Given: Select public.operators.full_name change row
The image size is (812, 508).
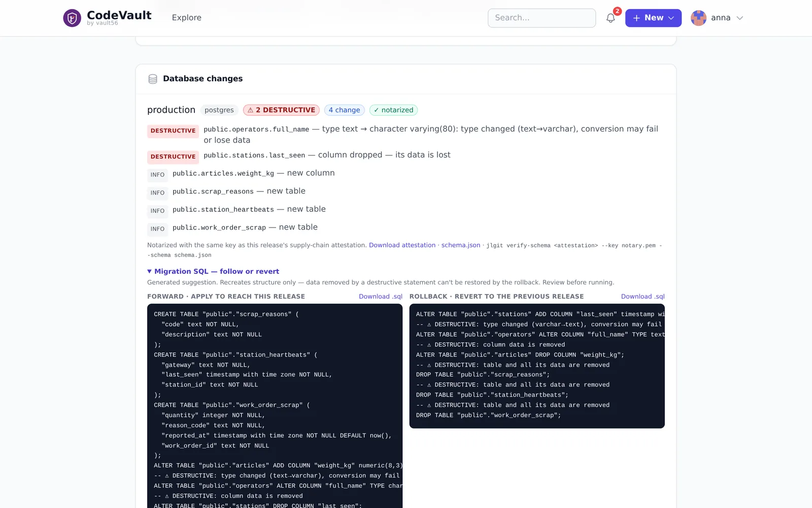Looking at the screenshot, I should [x=406, y=135].
